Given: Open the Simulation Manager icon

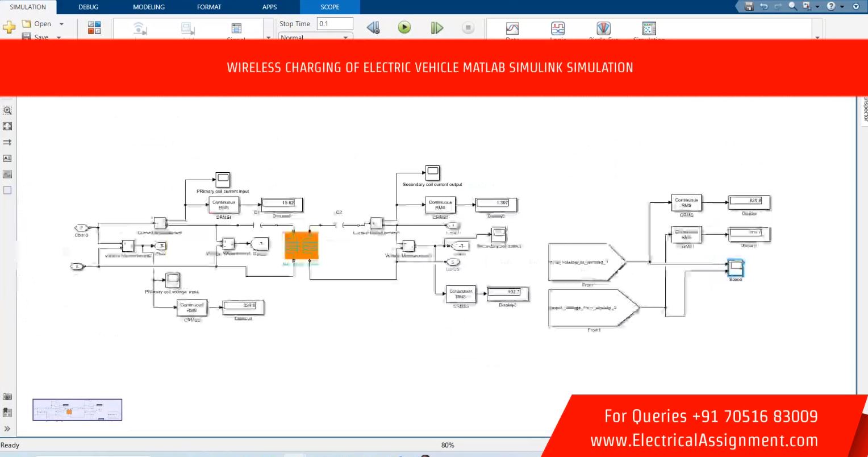Looking at the screenshot, I should (x=649, y=28).
